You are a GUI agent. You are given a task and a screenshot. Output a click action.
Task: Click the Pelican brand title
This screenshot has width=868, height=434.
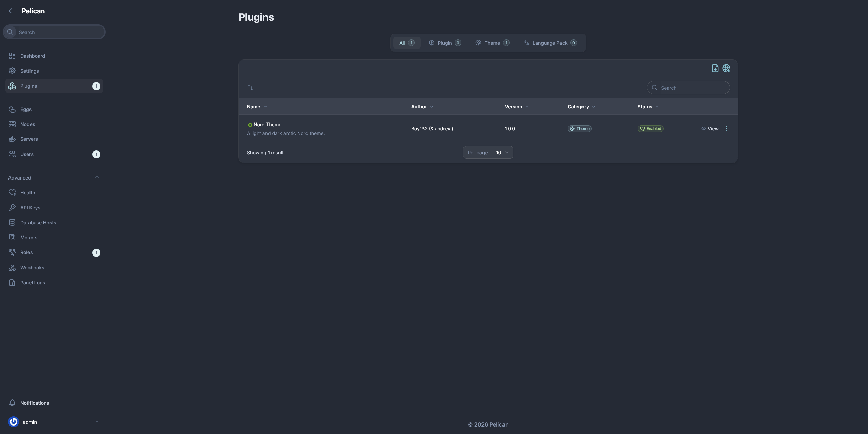click(x=33, y=11)
